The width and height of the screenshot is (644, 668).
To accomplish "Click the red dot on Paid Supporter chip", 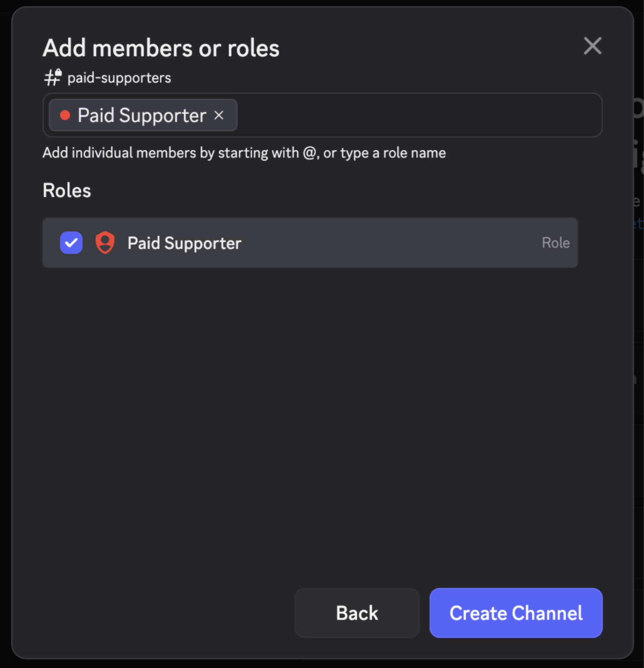I will tap(65, 115).
